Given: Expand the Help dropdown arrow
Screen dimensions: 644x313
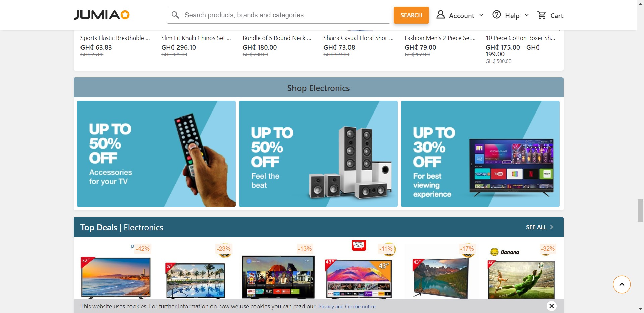Looking at the screenshot, I should 526,15.
